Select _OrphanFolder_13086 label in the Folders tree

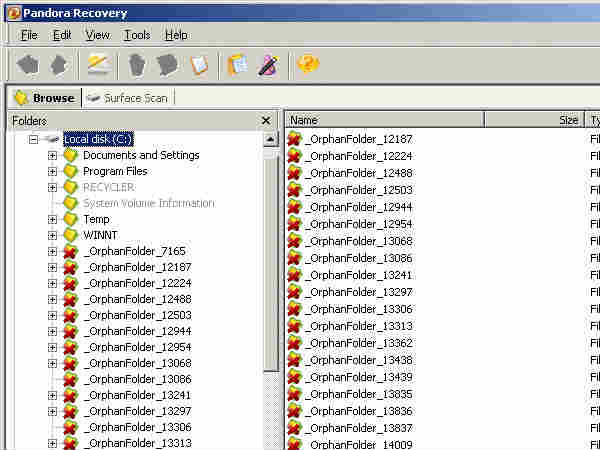tap(137, 379)
